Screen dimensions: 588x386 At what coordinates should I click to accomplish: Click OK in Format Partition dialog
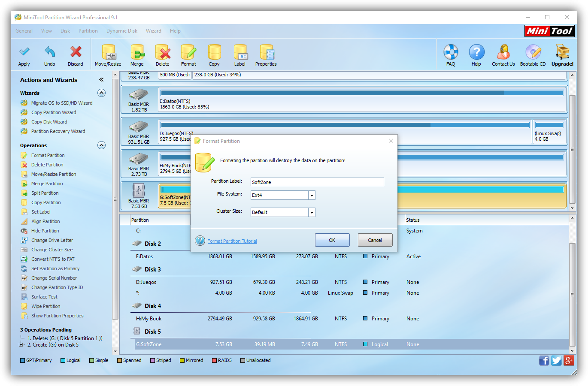coord(332,240)
